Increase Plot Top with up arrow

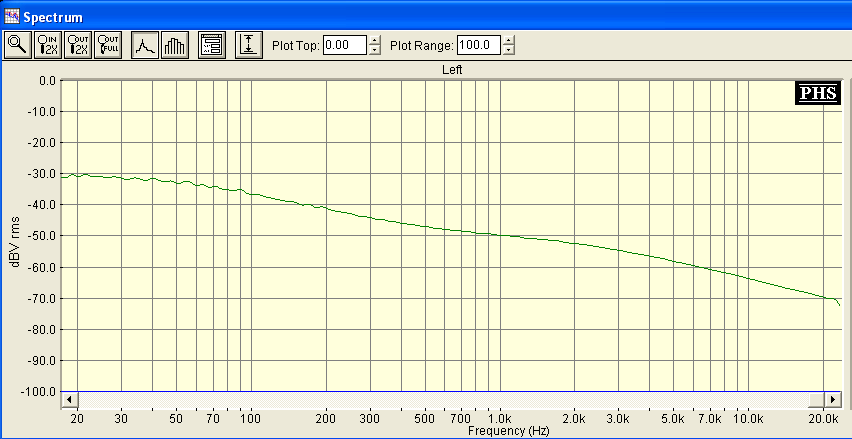tap(374, 40)
